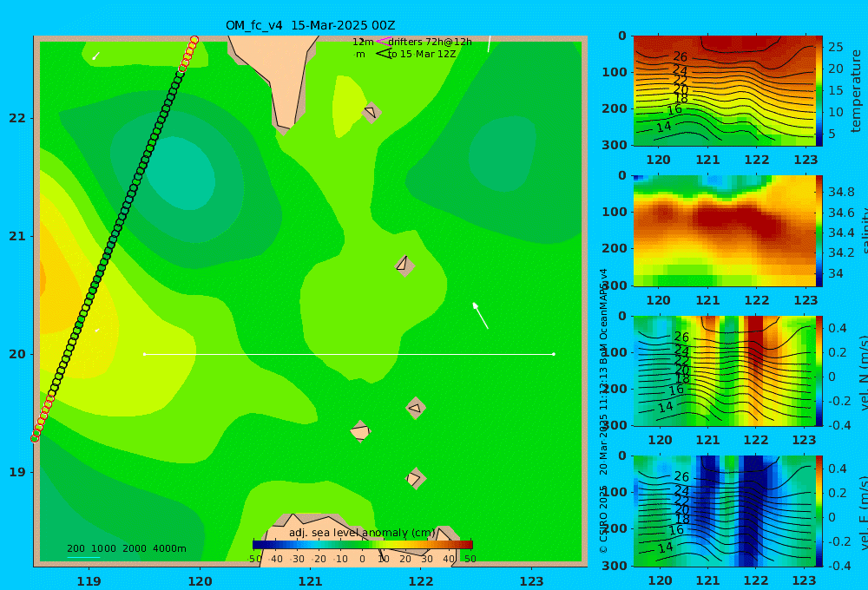Image resolution: width=868 pixels, height=590 pixels.
Task: Click the eastern endpoint of the white transect line
Action: click(x=554, y=354)
